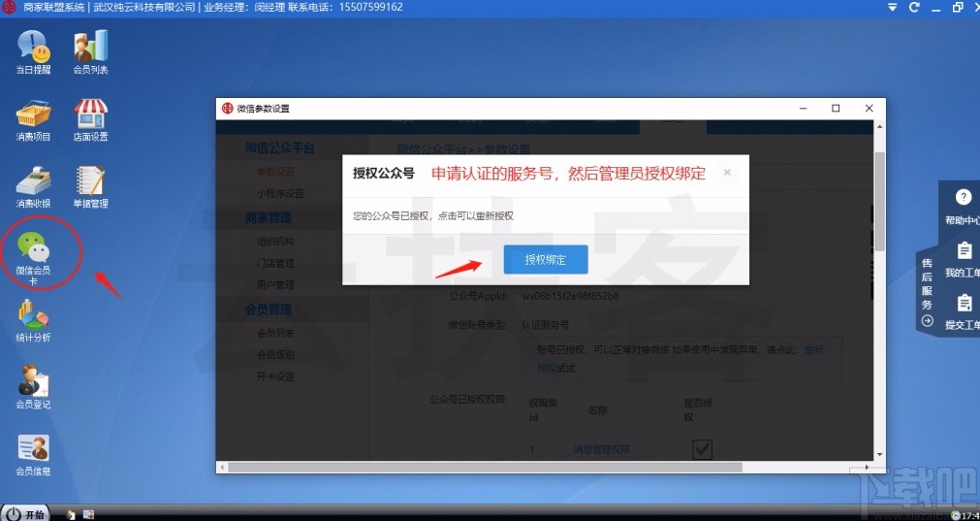Click the 授权公众号 dialog title
This screenshot has width=980, height=521.
(x=383, y=174)
